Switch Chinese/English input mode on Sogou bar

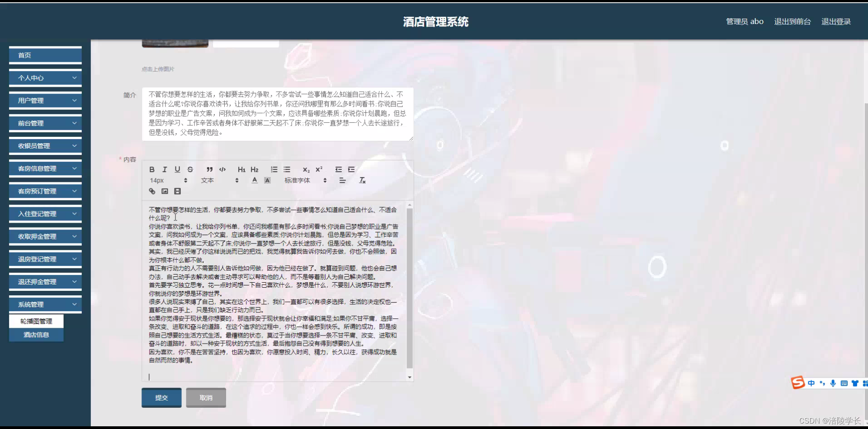811,383
